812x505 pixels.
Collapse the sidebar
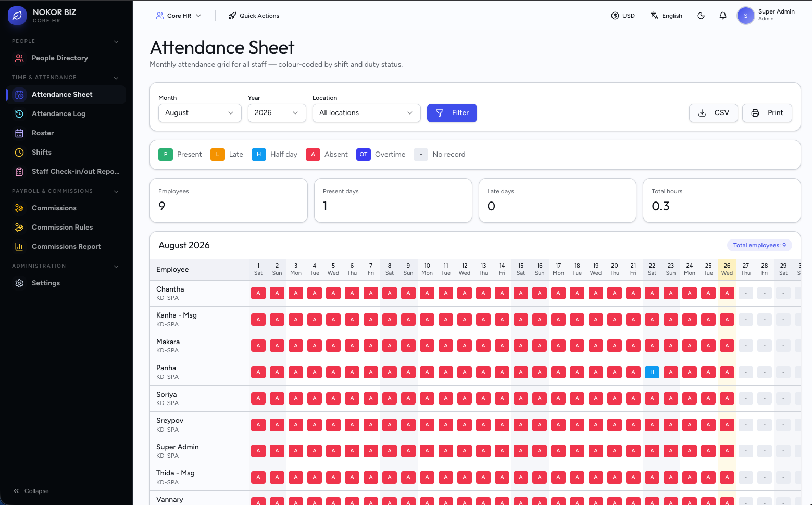[31, 491]
